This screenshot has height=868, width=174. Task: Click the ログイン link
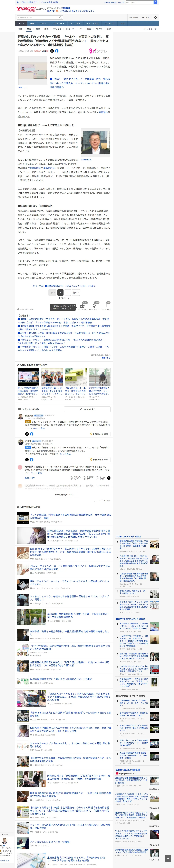[x=51, y=11]
